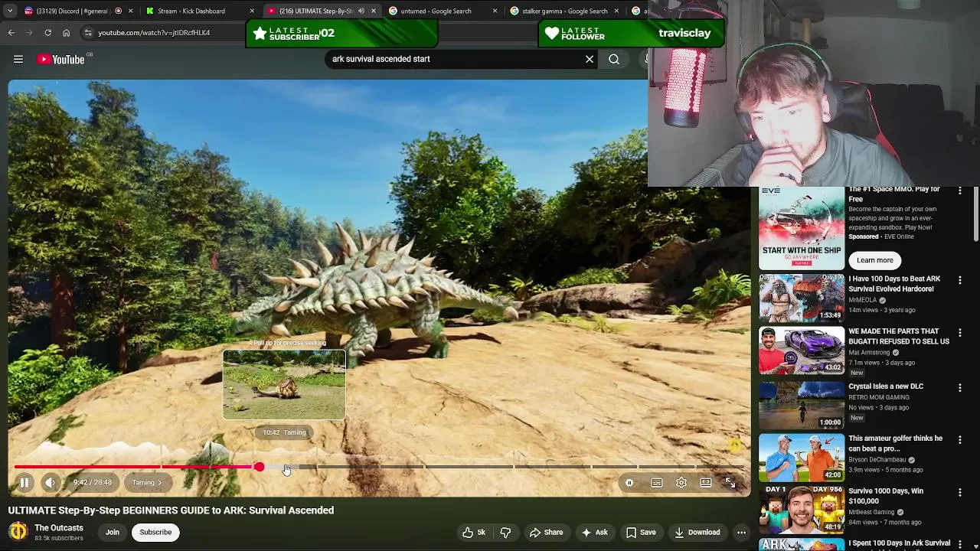Like the video (5k)
980x551 pixels.
pos(474,533)
